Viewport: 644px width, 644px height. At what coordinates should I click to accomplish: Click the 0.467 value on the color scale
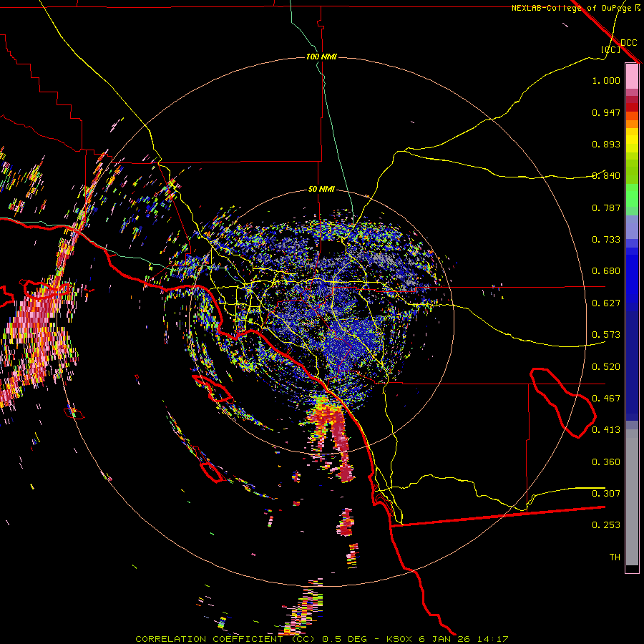(x=606, y=399)
